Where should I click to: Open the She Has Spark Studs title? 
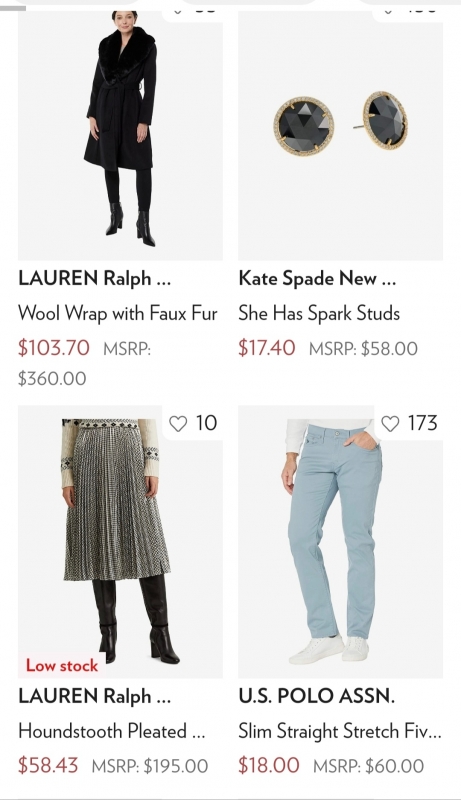point(319,313)
